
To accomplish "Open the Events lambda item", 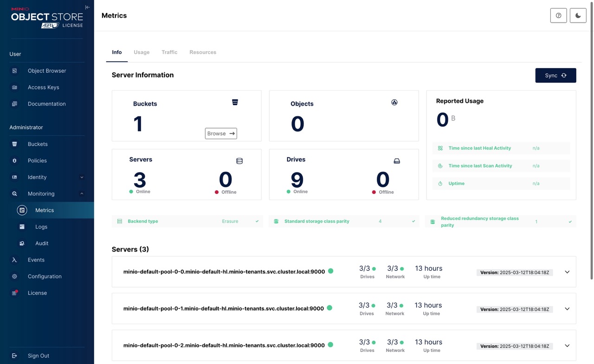I will pos(36,260).
